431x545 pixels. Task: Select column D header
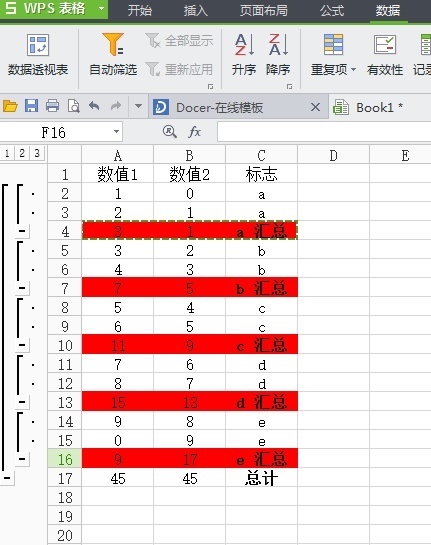point(333,155)
